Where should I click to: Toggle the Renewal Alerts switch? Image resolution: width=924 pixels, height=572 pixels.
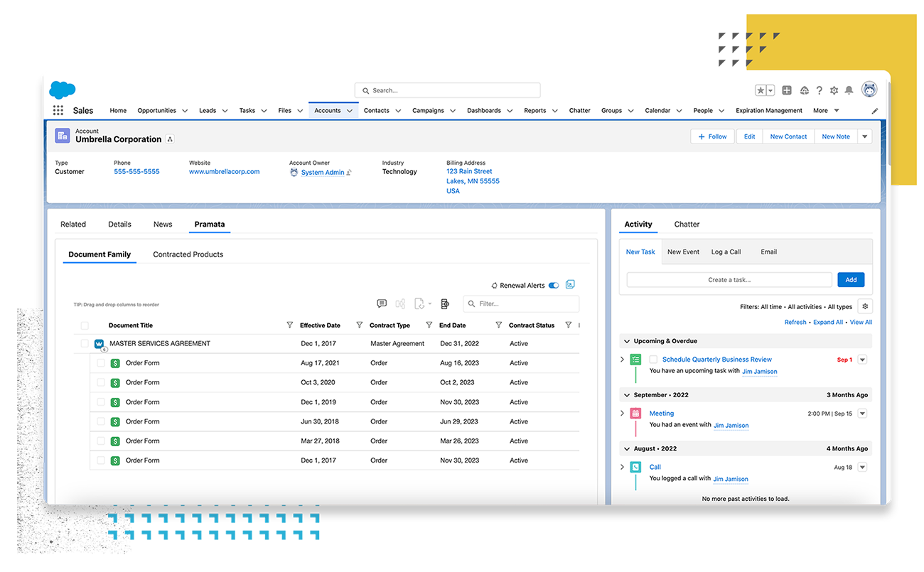coord(554,286)
